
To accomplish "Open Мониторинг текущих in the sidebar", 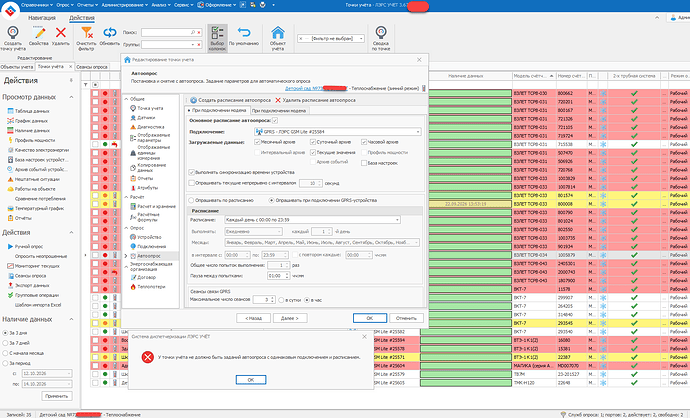I will click(37, 266).
